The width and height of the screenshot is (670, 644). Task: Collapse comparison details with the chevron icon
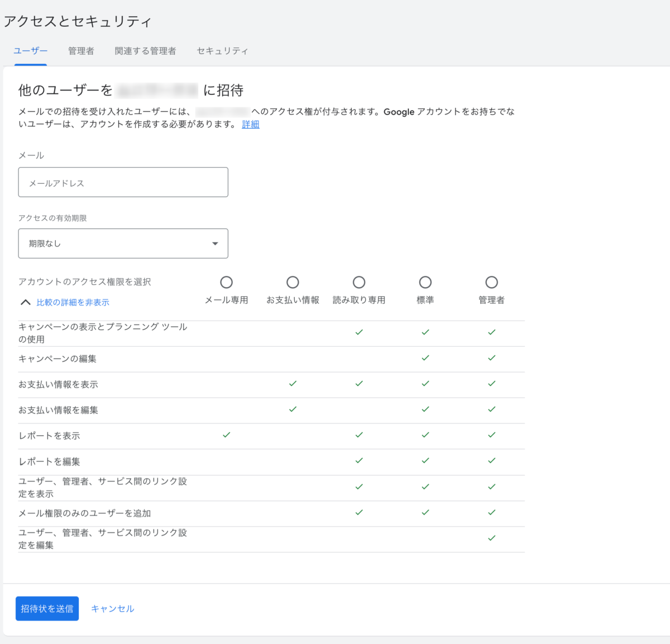coord(25,302)
